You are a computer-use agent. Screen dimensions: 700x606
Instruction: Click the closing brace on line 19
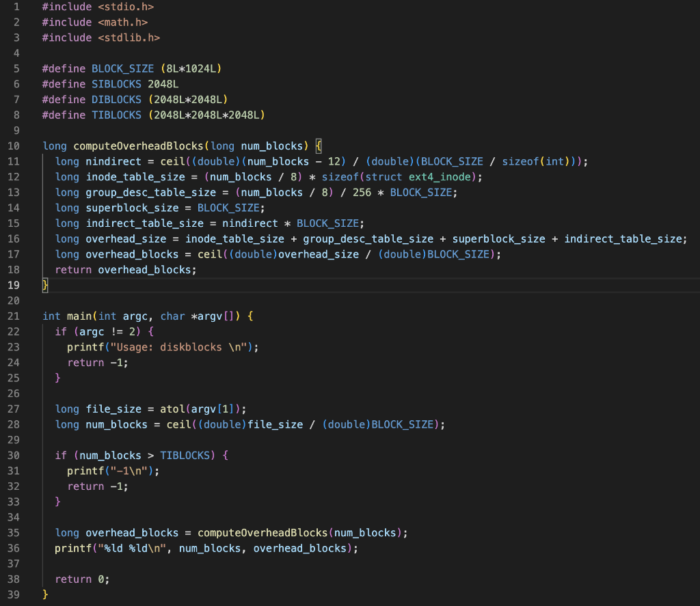tap(44, 285)
